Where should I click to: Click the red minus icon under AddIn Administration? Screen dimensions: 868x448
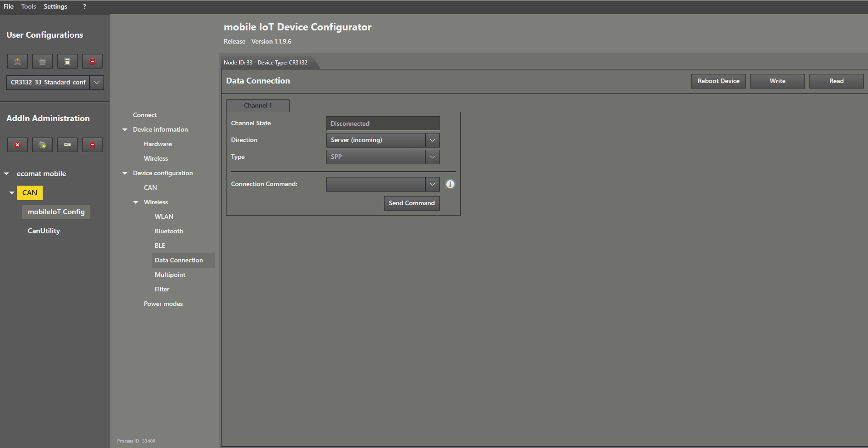point(92,145)
